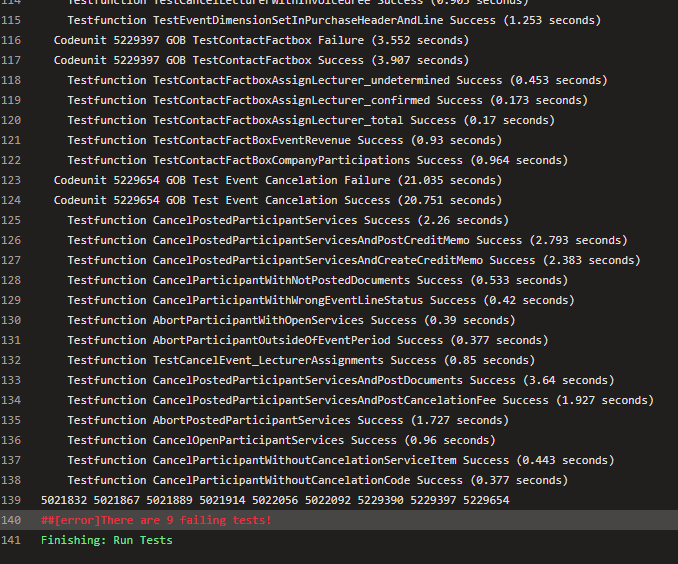678x564 pixels.
Task: Select log line number 115
Action: 10,20
